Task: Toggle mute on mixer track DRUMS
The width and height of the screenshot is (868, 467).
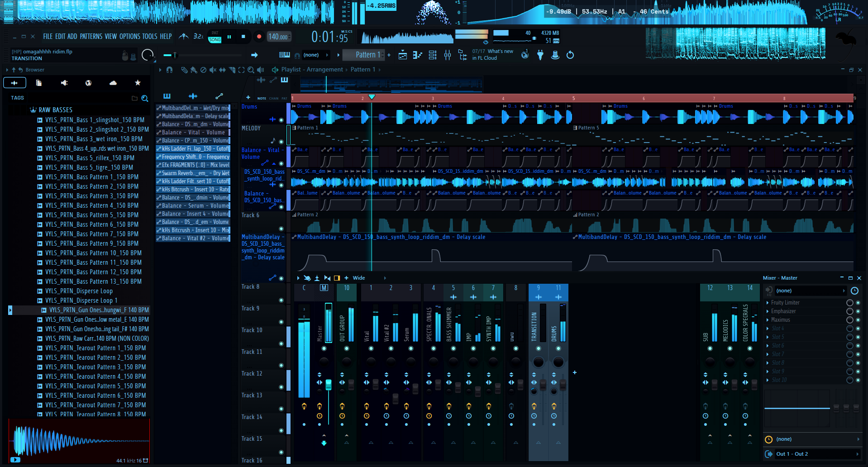Action: 558,348
